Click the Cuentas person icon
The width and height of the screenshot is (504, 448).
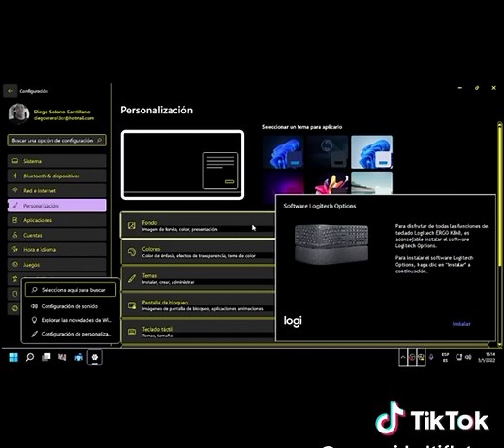[x=15, y=235]
